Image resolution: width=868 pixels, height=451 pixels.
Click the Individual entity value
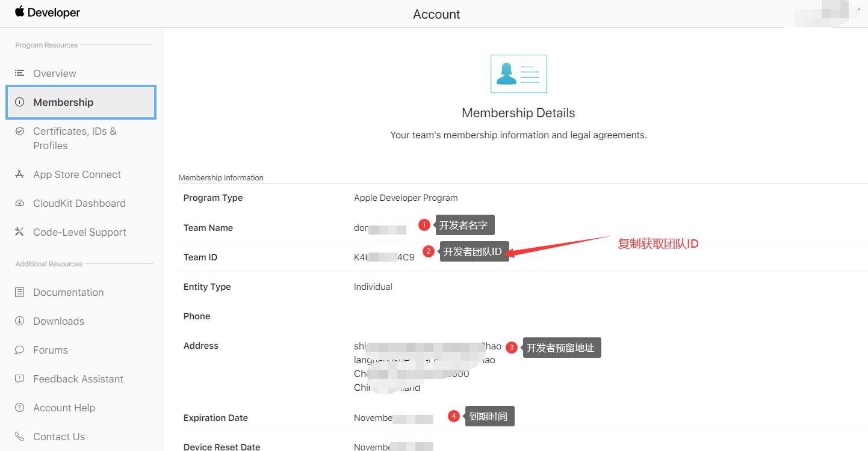point(373,287)
